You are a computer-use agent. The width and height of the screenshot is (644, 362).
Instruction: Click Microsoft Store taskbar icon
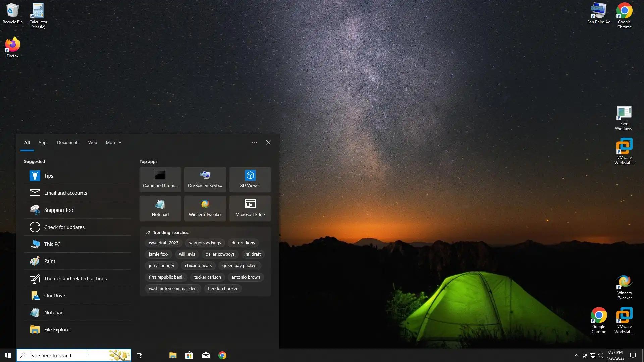point(189,355)
